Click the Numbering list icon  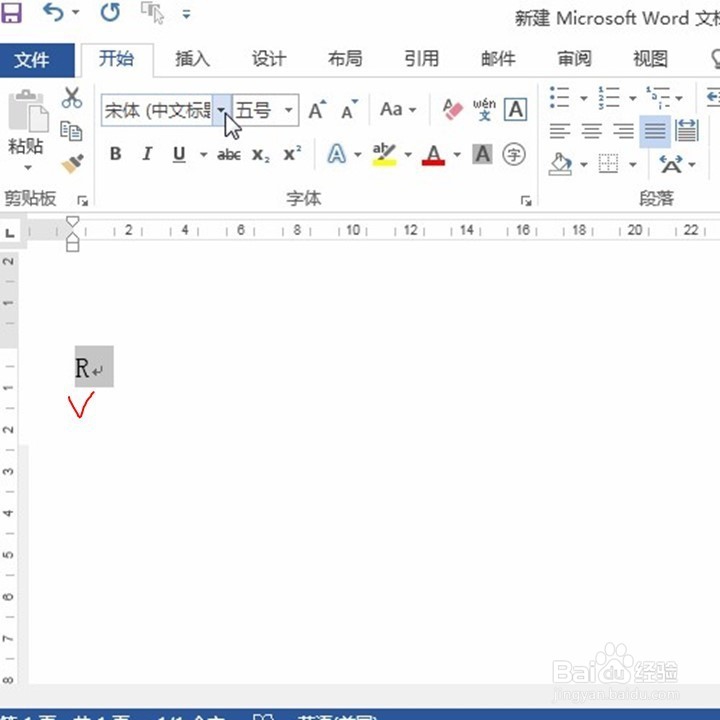click(609, 97)
